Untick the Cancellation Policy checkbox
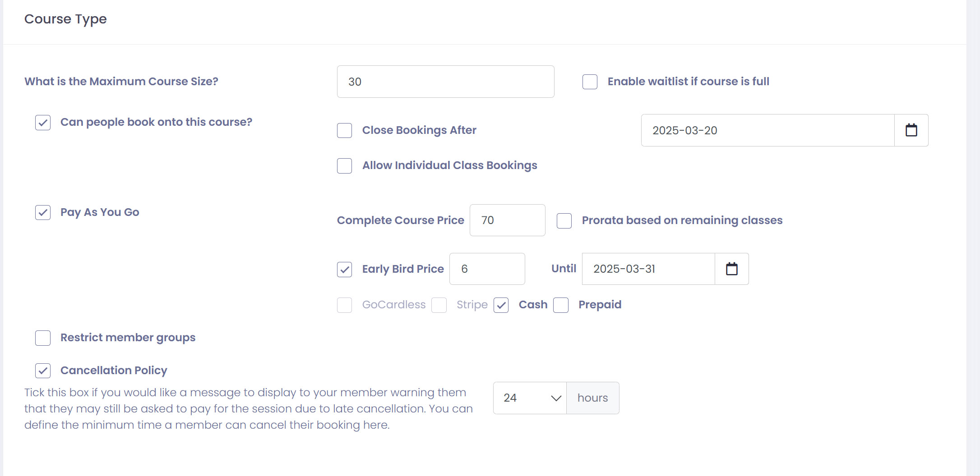Screen dimensions: 980x476 [43, 371]
